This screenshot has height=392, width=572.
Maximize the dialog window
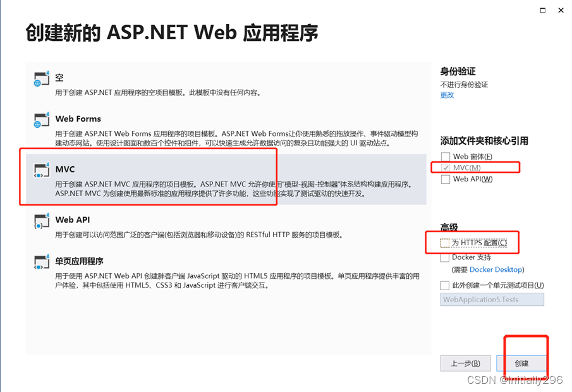pyautogui.click(x=543, y=10)
